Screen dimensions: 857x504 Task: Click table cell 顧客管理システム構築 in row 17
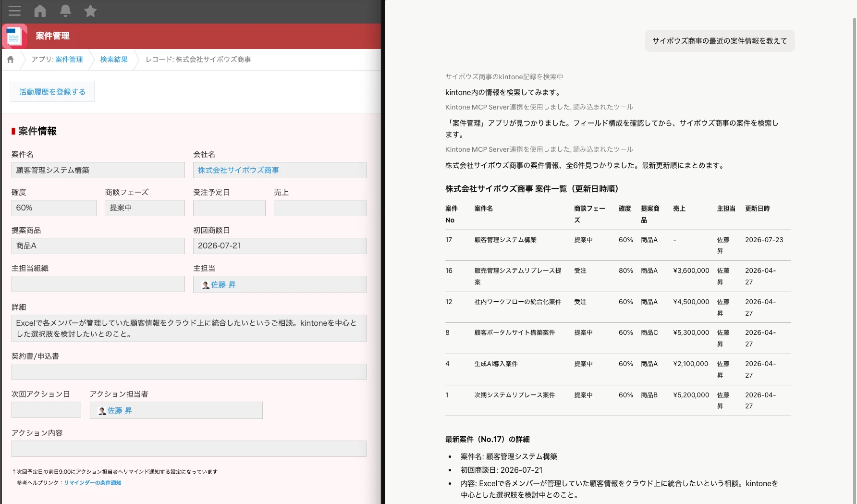505,240
